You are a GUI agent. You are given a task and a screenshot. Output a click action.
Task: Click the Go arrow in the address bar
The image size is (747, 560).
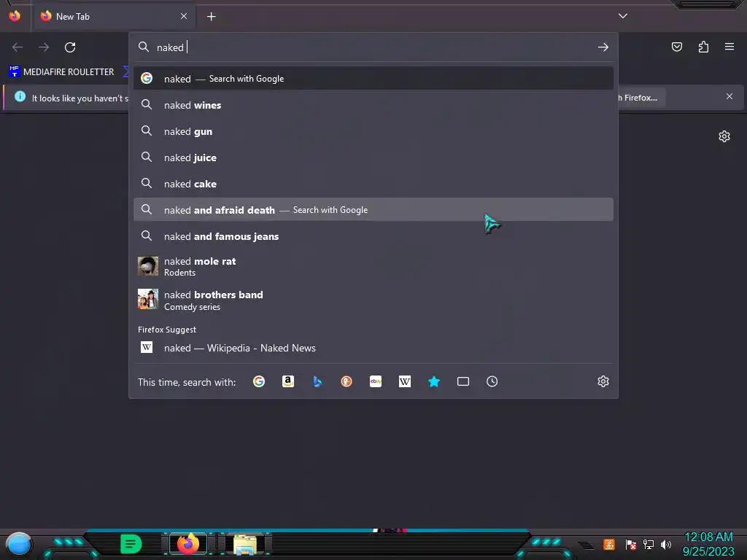(x=603, y=47)
